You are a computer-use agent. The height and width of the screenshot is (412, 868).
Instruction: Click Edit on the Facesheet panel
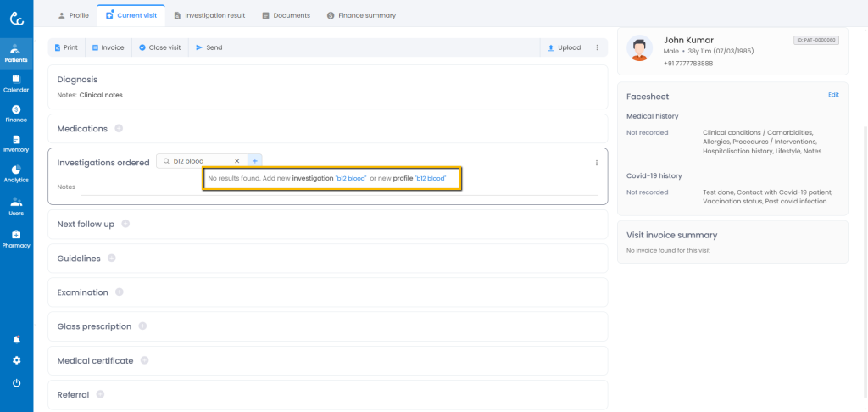coord(833,95)
